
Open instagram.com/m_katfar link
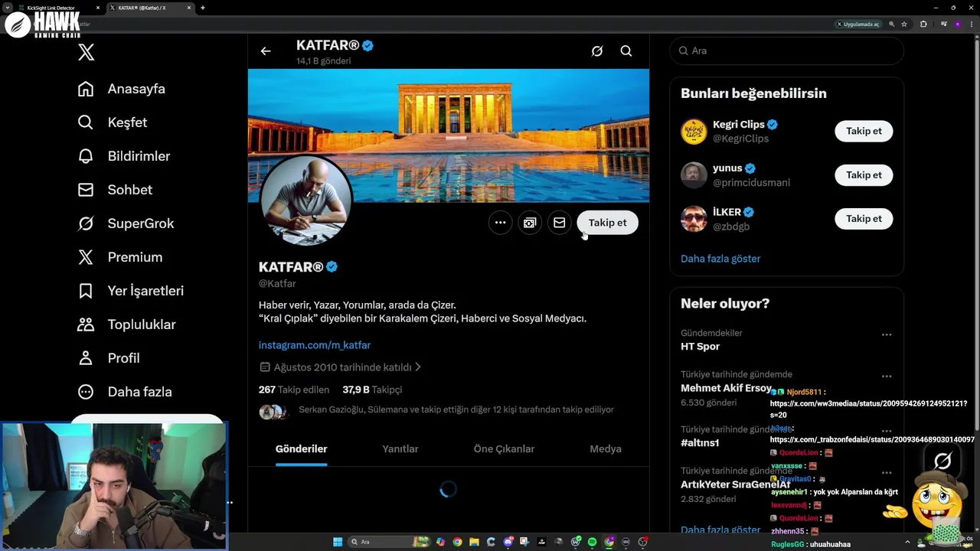[x=315, y=345]
